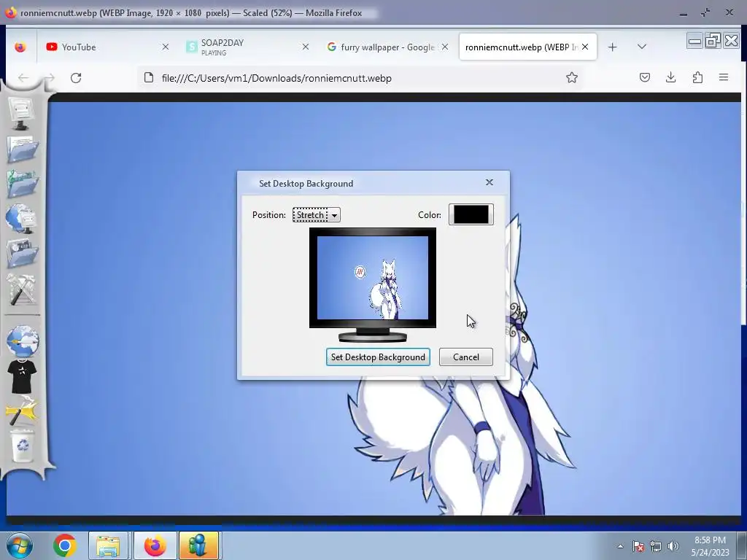Close the YouTube tab
This screenshot has height=560, width=747.
point(166,47)
